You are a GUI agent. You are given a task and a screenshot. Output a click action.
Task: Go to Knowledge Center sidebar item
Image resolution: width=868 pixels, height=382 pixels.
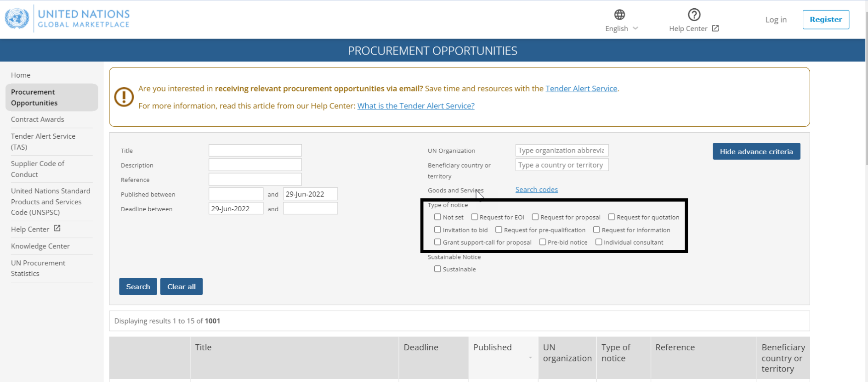tap(40, 246)
